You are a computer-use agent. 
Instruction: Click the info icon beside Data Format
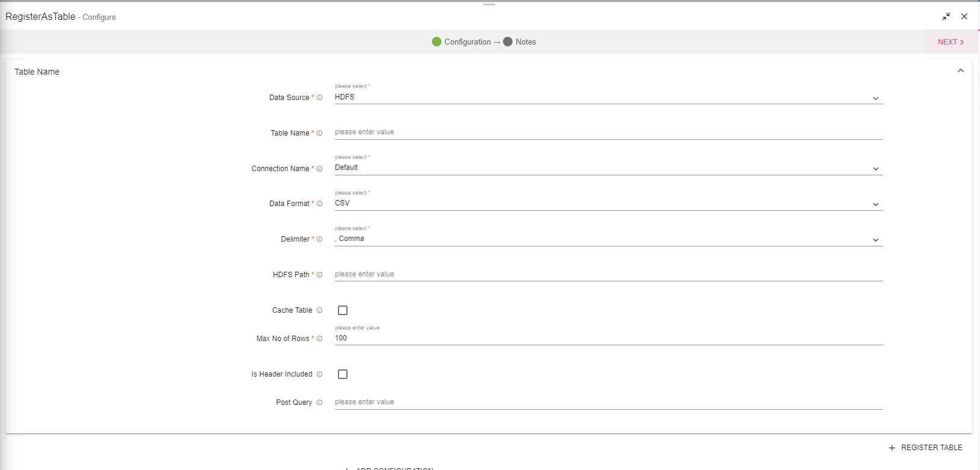tap(319, 204)
